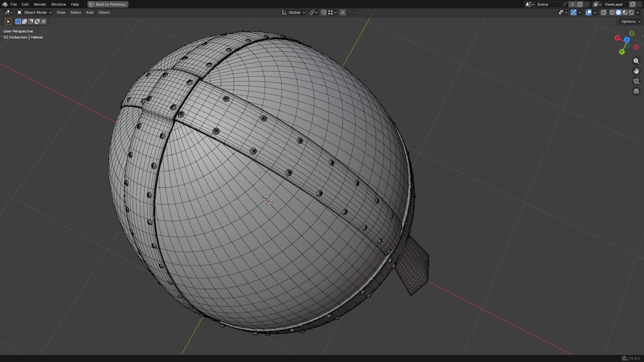The height and width of the screenshot is (362, 644).
Task: Expand the viewport text info chevron
Action: coord(1,36)
